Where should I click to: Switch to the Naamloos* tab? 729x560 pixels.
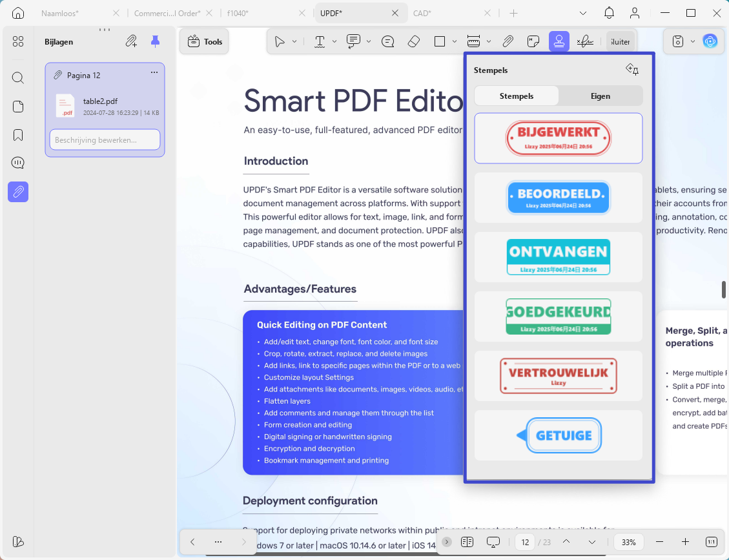point(59,13)
